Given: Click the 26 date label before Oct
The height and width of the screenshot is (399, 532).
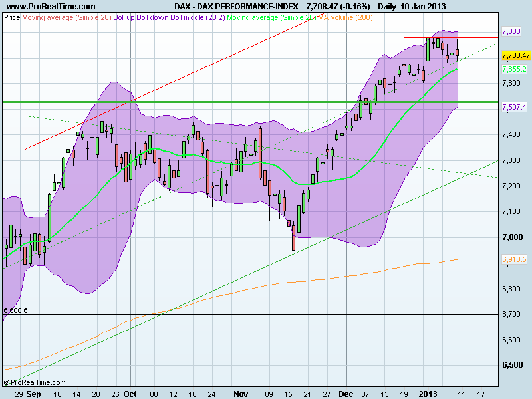Looking at the screenshot, I should [115, 394].
